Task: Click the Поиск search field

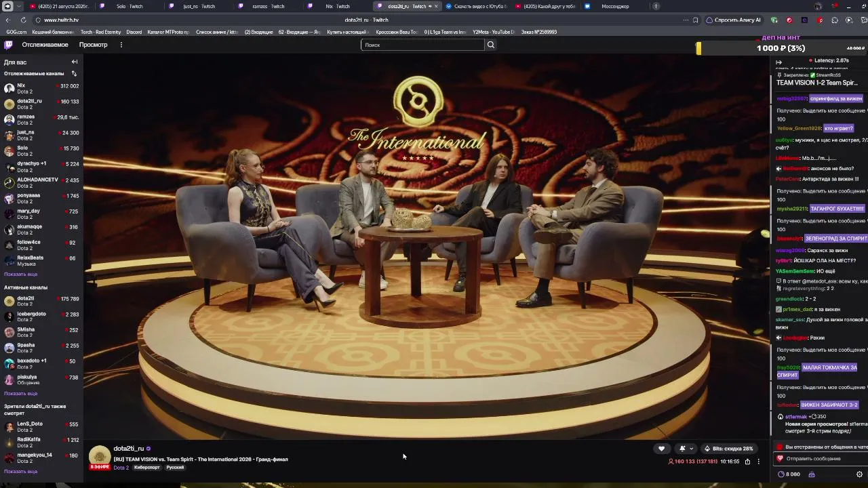Action: click(x=422, y=45)
